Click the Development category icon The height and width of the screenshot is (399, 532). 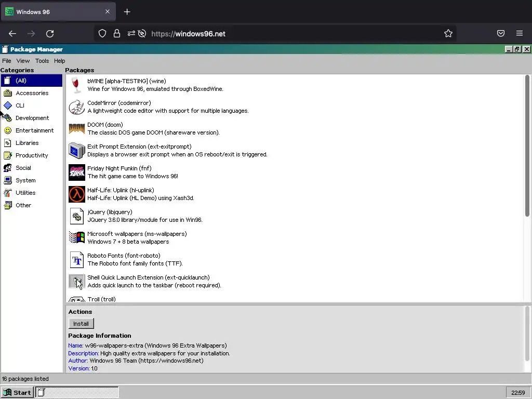(x=7, y=118)
